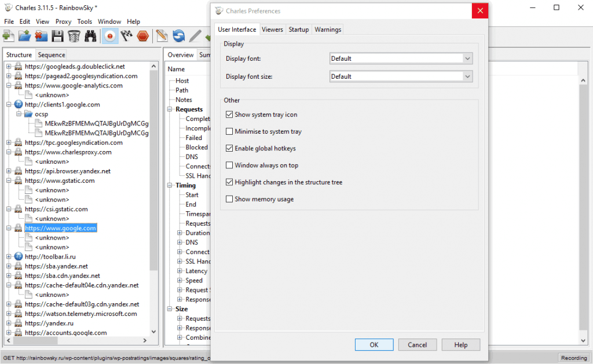The height and width of the screenshot is (364, 593).
Task: Open the Proxy menu
Action: click(x=63, y=21)
